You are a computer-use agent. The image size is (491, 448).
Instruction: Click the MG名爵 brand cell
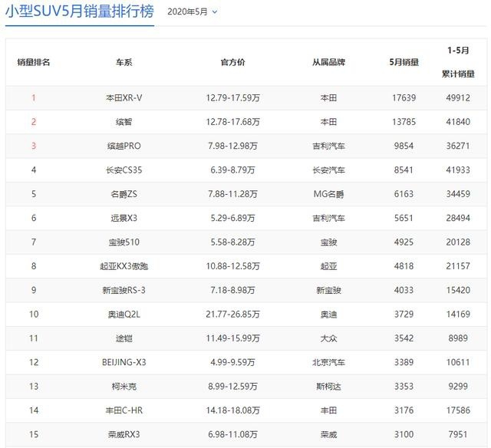[328, 194]
